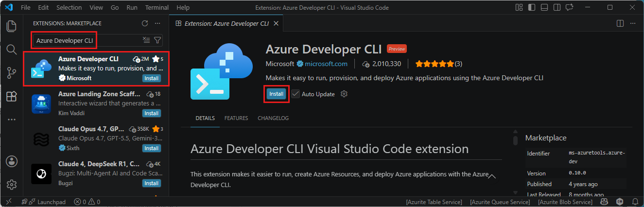
Task: Open the remote window indicator in status bar
Action: [x=8, y=202]
